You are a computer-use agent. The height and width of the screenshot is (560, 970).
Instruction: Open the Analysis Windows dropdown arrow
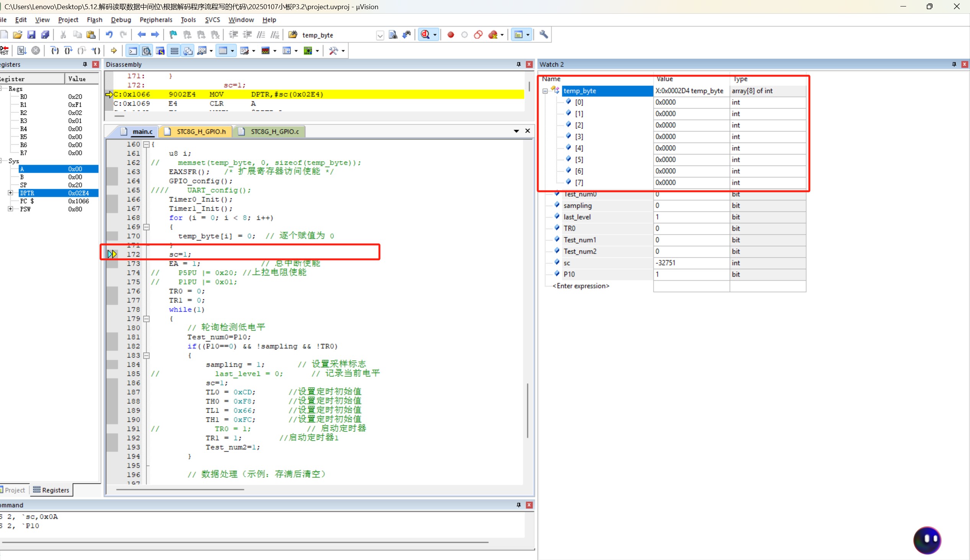point(275,51)
